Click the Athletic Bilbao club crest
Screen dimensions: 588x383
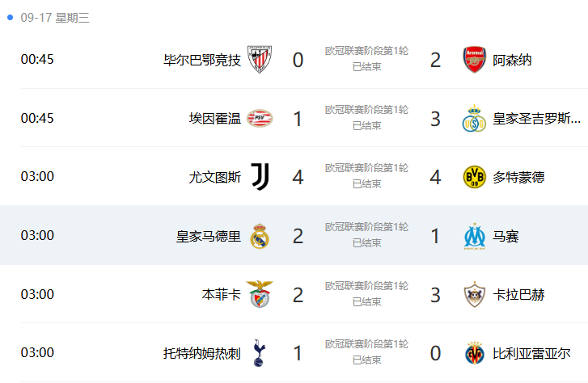tap(260, 59)
